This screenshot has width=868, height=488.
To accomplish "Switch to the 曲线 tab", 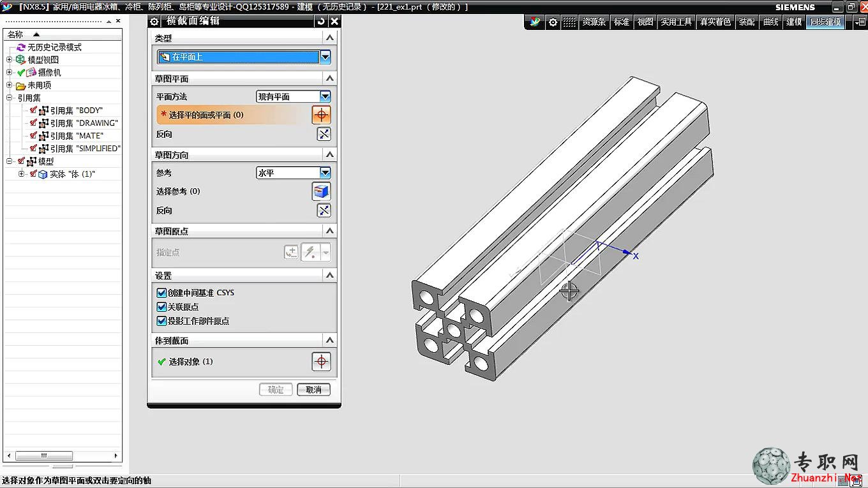I will [x=771, y=22].
